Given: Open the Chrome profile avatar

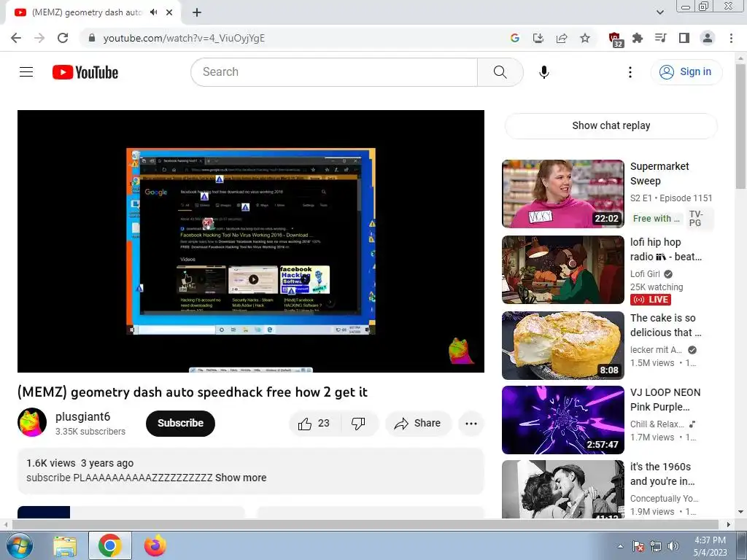Looking at the screenshot, I should click(708, 38).
